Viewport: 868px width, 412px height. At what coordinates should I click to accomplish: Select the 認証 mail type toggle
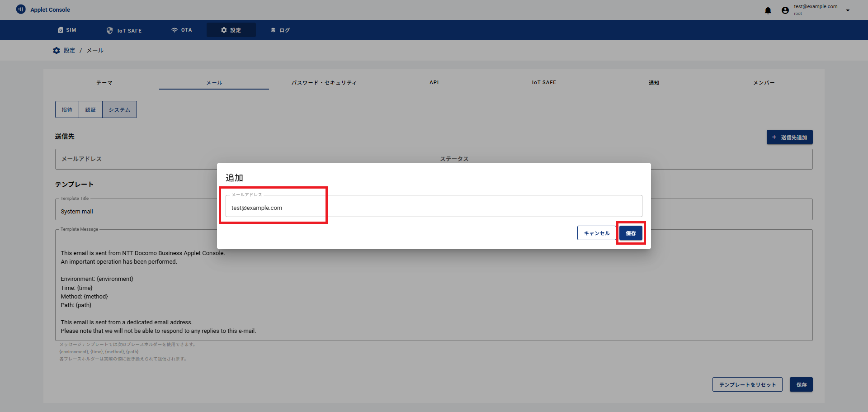tap(90, 109)
